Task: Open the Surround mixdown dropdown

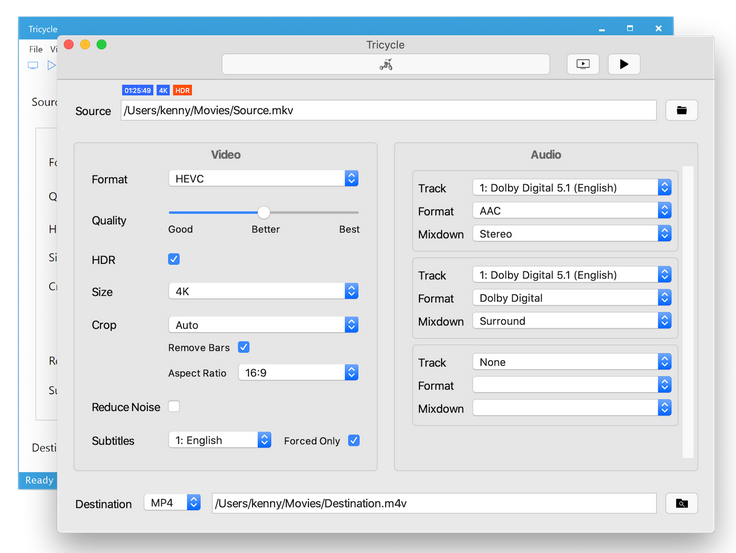Action: click(572, 321)
